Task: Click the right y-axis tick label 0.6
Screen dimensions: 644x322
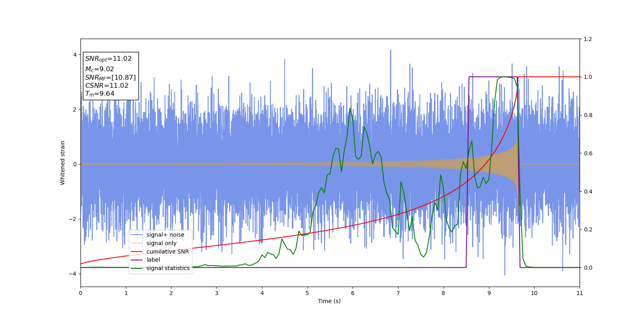Action: (x=588, y=153)
